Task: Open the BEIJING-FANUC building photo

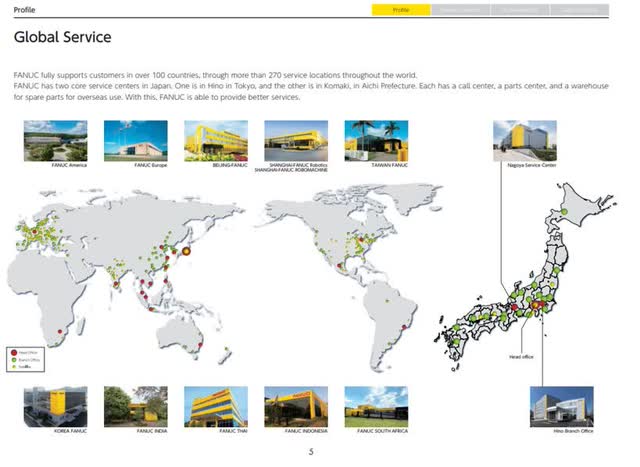Action: click(216, 141)
